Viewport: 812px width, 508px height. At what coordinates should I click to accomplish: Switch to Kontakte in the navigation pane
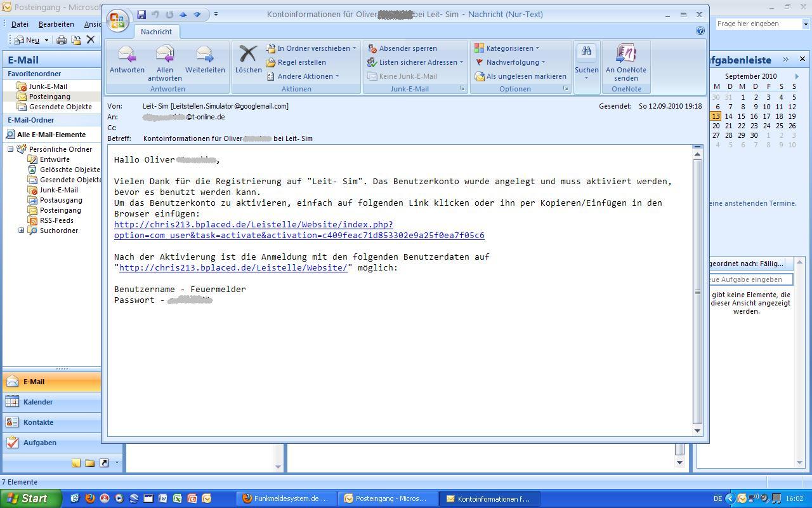pyautogui.click(x=52, y=422)
